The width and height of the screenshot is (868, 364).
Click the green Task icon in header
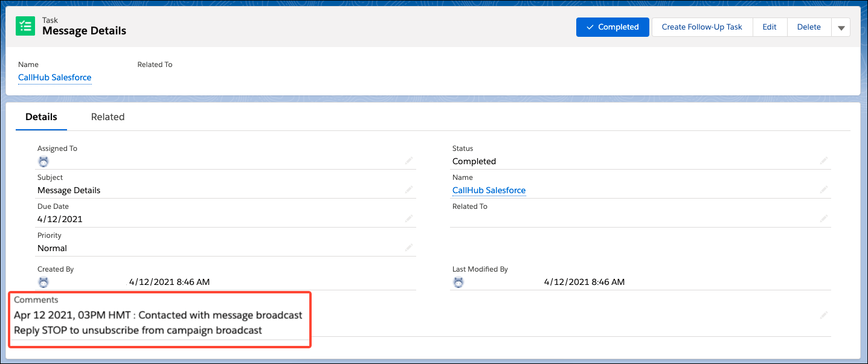(25, 26)
